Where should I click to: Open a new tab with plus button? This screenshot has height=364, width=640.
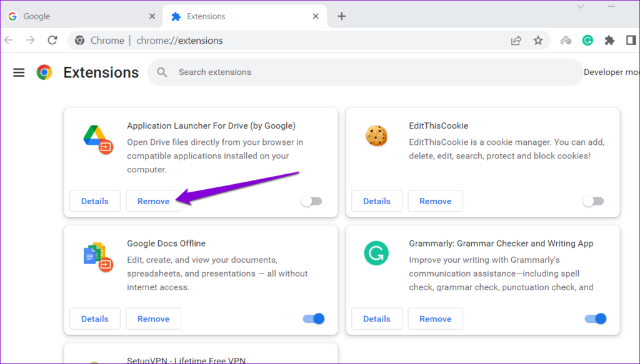coord(341,16)
